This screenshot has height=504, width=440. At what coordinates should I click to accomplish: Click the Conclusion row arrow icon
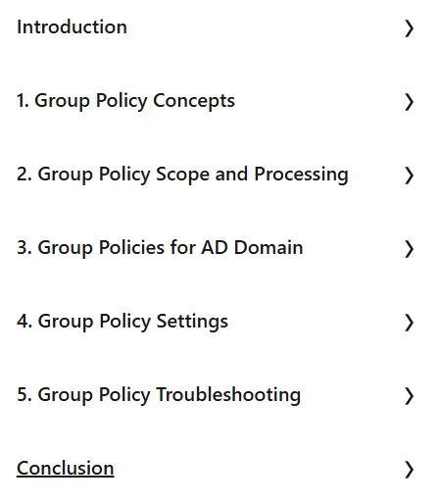coord(409,470)
